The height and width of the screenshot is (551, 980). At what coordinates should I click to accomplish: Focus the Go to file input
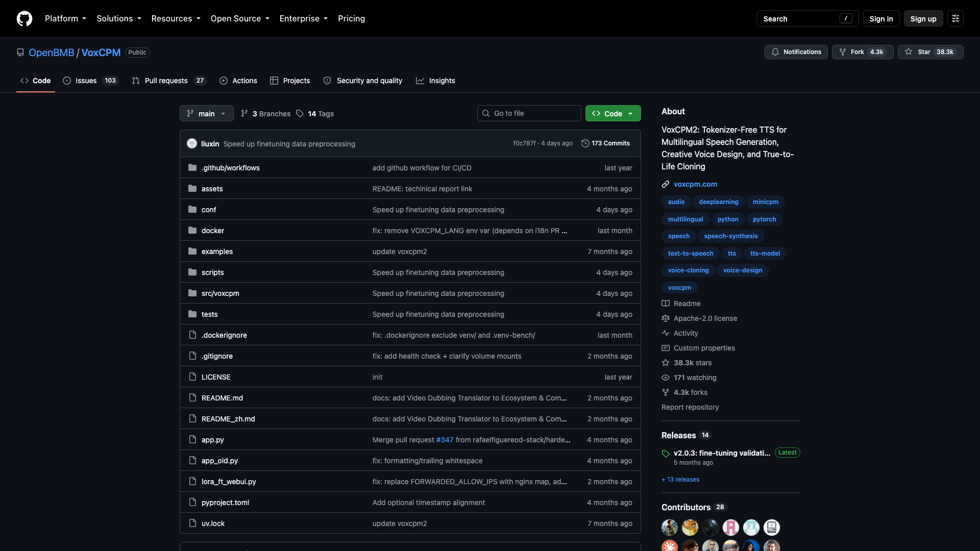click(x=529, y=113)
